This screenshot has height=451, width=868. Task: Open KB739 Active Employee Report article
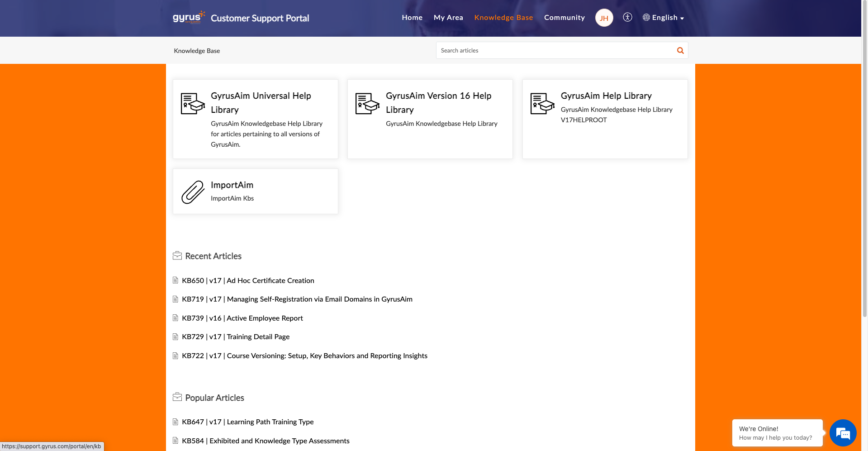[x=242, y=318]
